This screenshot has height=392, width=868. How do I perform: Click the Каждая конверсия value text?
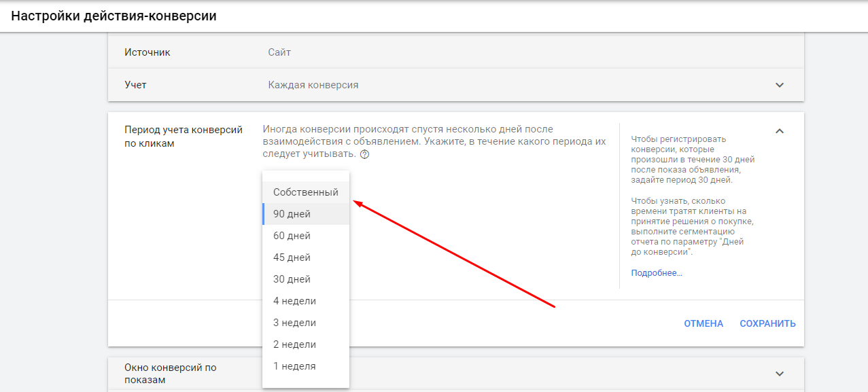click(x=313, y=85)
